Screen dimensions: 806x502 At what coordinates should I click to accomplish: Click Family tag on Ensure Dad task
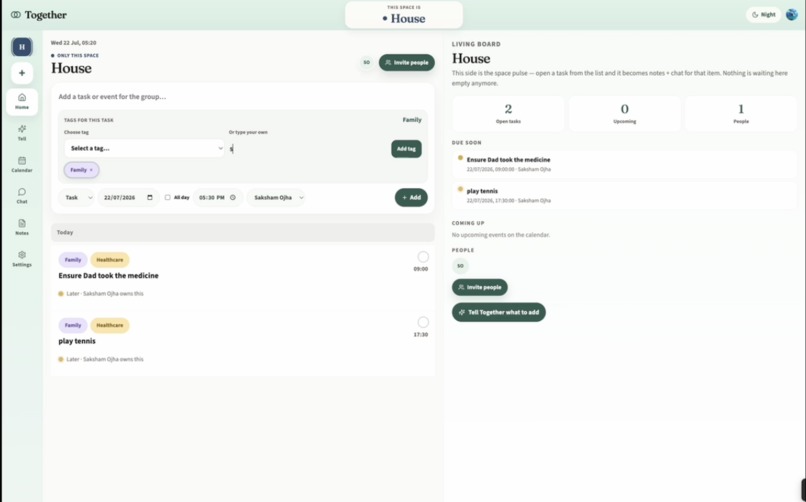point(73,260)
